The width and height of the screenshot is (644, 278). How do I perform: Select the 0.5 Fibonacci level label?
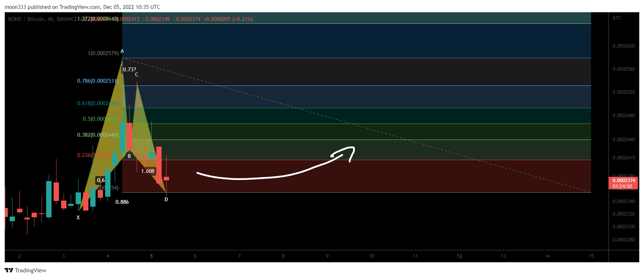point(101,119)
